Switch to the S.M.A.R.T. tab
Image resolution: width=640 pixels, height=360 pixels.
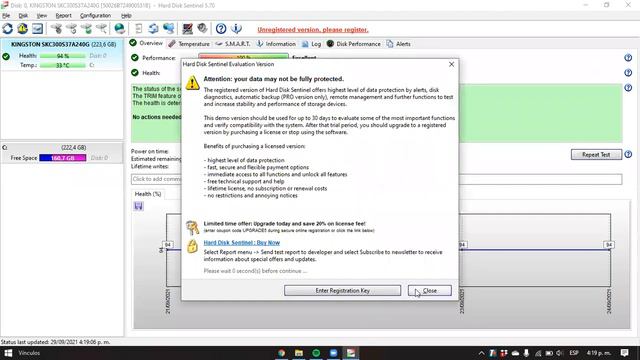pos(233,44)
